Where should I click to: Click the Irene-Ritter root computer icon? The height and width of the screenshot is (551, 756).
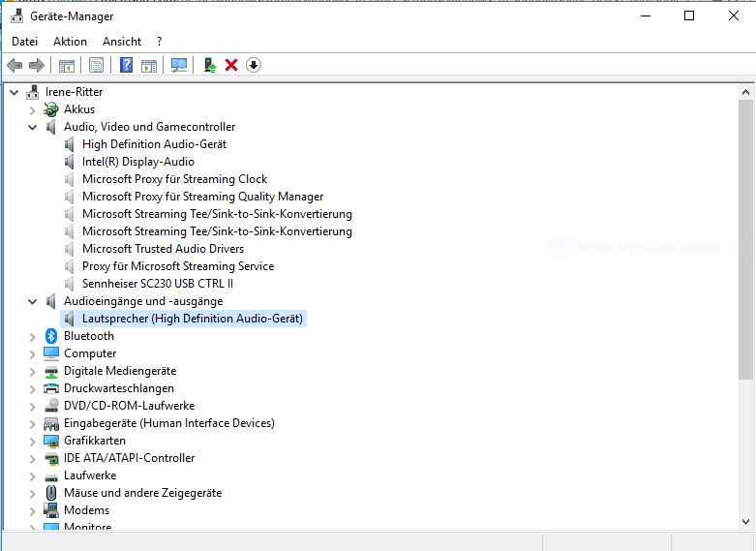click(33, 92)
